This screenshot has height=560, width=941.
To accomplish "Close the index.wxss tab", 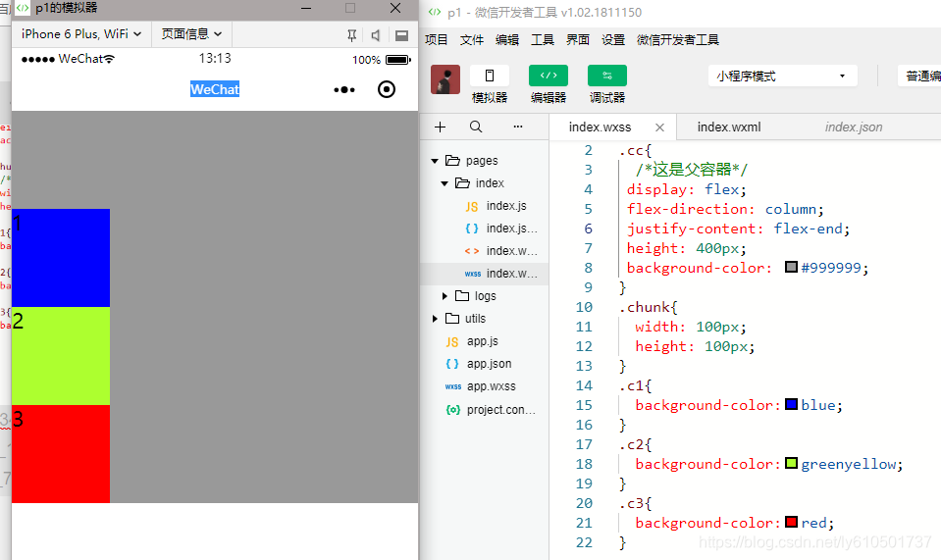I will 659,127.
